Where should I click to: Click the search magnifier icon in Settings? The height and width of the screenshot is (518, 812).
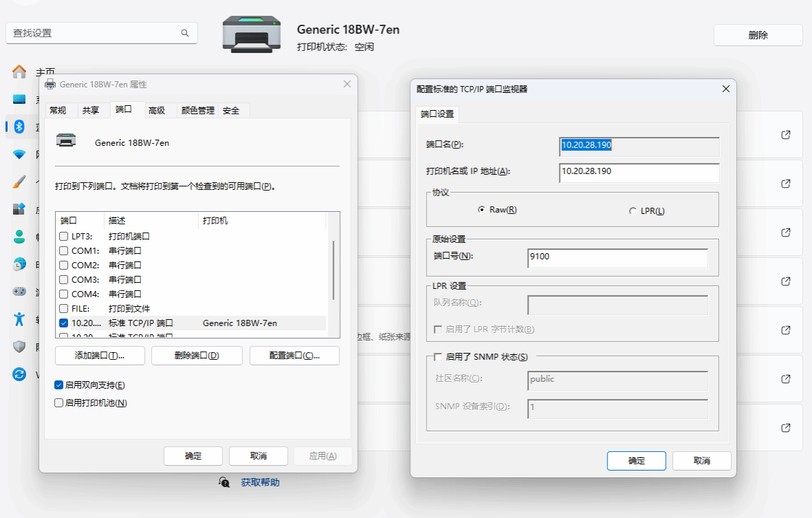(185, 33)
